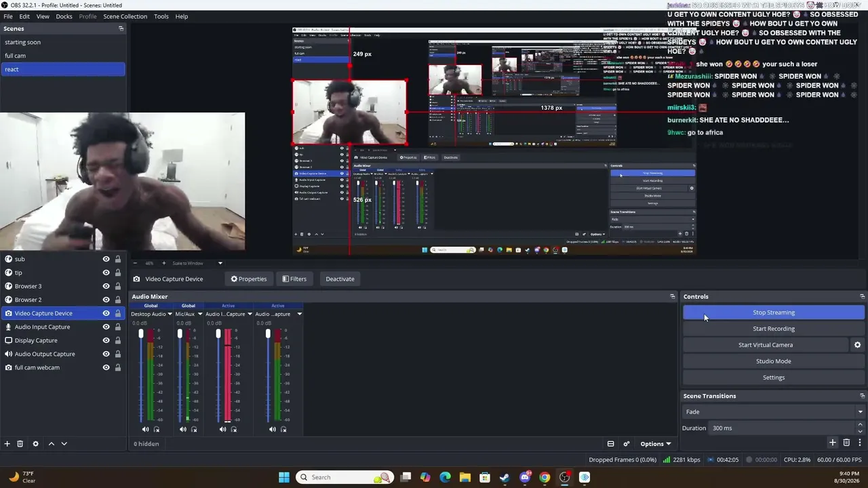Open the preview scaling dropdown
Image resolution: width=868 pixels, height=488 pixels.
coord(220,263)
